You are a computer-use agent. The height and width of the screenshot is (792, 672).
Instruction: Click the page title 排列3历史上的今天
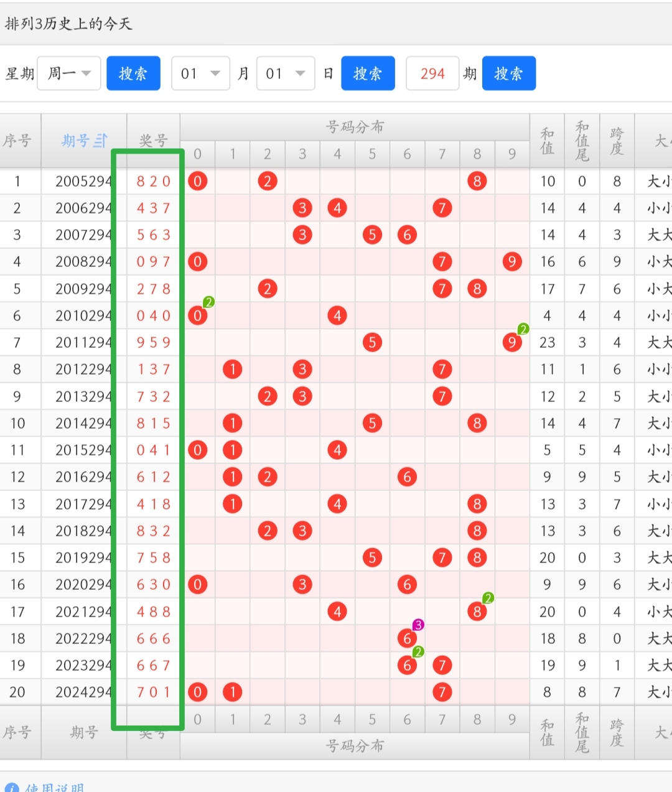point(68,24)
